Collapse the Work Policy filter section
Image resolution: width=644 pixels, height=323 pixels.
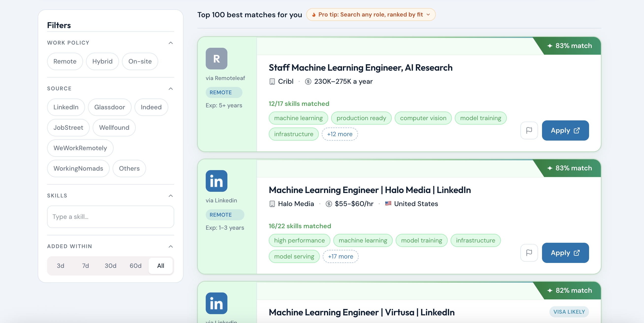click(x=170, y=43)
